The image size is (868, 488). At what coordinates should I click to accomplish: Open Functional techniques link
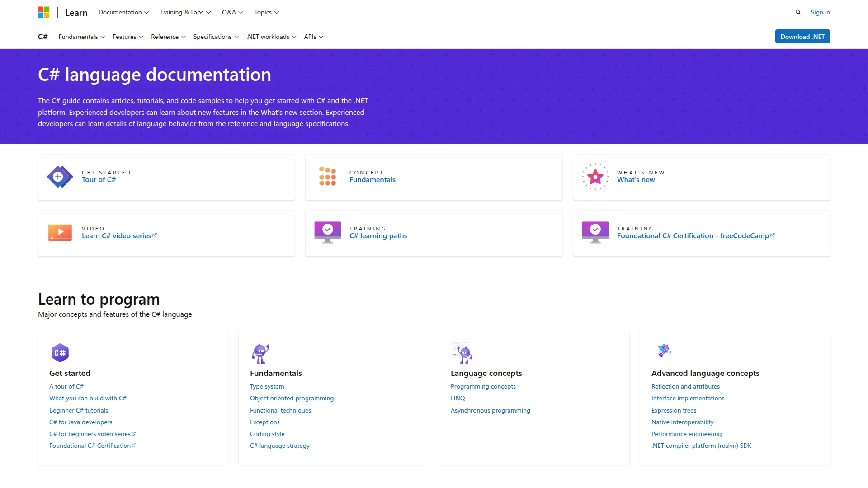coord(280,410)
